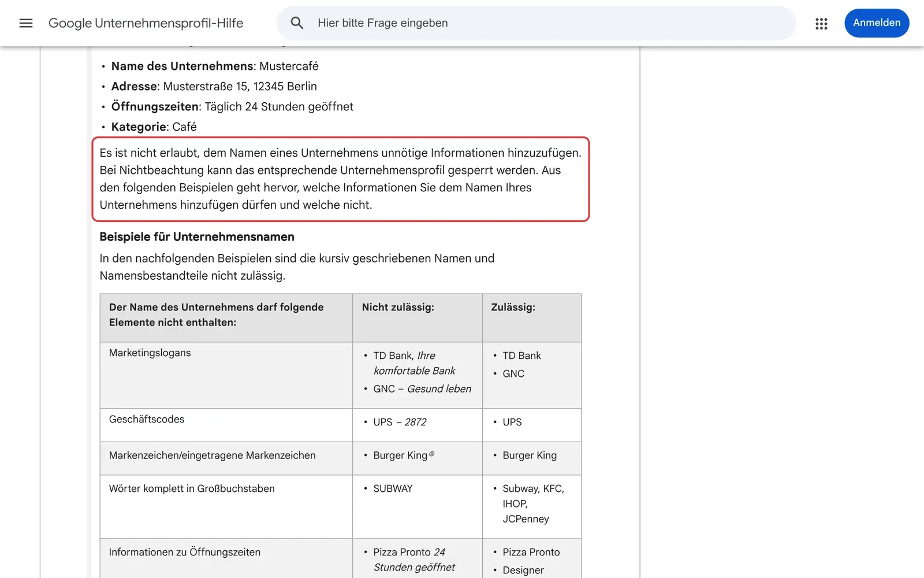Viewport: 924px width, 578px height.
Task: Click the 'Kategorie: Café' bullet
Action: pyautogui.click(x=154, y=127)
